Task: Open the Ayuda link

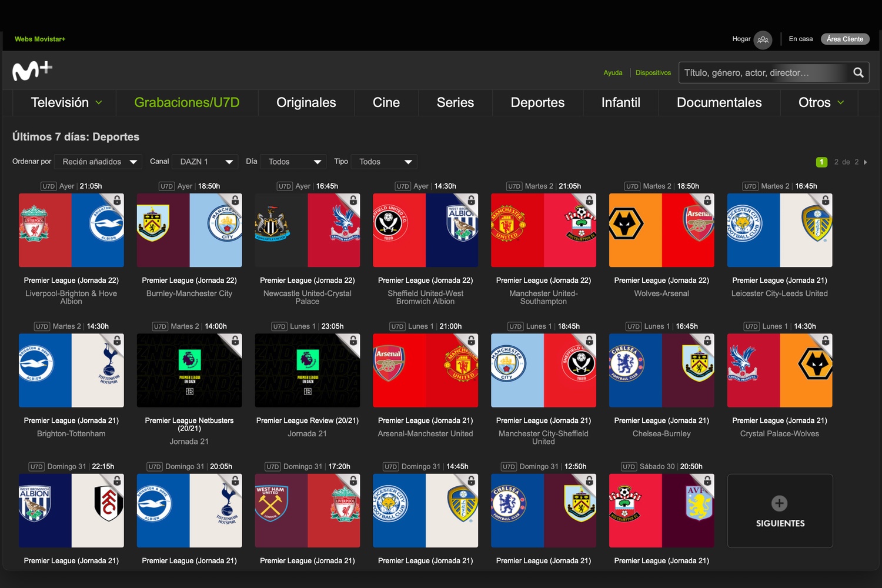Action: (613, 73)
